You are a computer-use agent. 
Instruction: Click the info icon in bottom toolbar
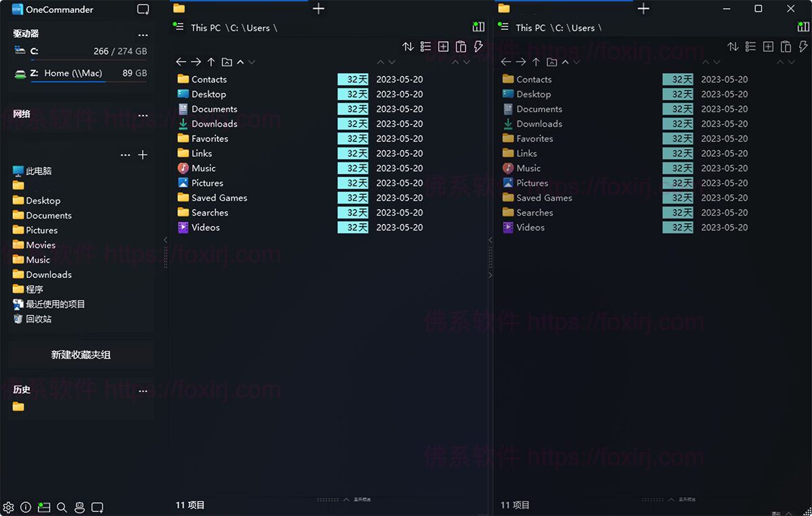(x=26, y=507)
